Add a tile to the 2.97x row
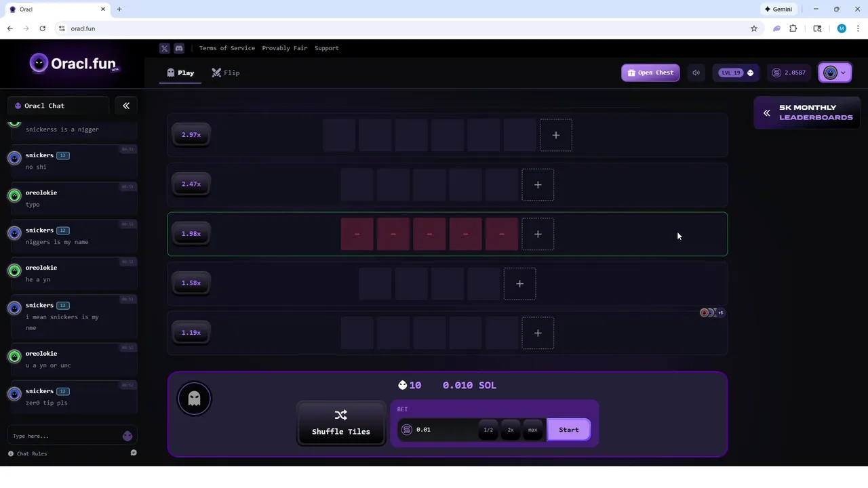The width and height of the screenshot is (868, 488). [556, 135]
